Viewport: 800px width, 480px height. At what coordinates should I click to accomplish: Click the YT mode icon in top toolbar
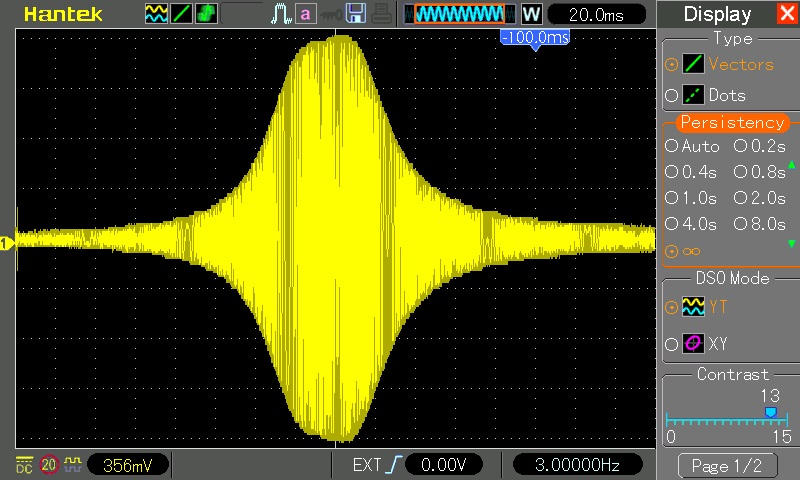[156, 14]
